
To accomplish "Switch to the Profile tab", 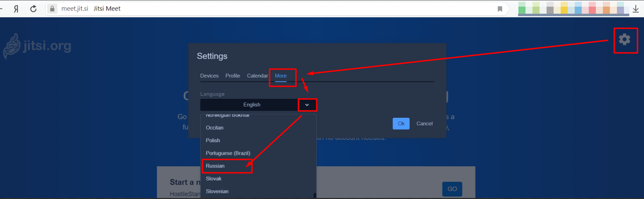I will (x=232, y=76).
